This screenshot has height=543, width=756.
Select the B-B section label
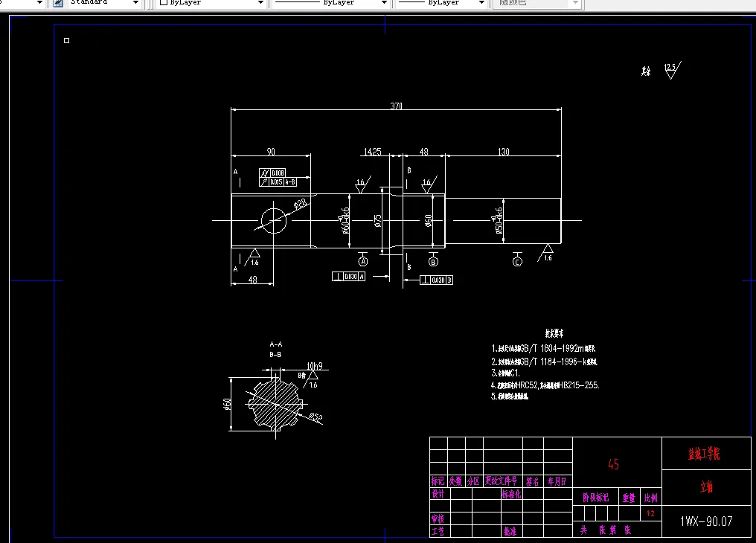pos(275,354)
